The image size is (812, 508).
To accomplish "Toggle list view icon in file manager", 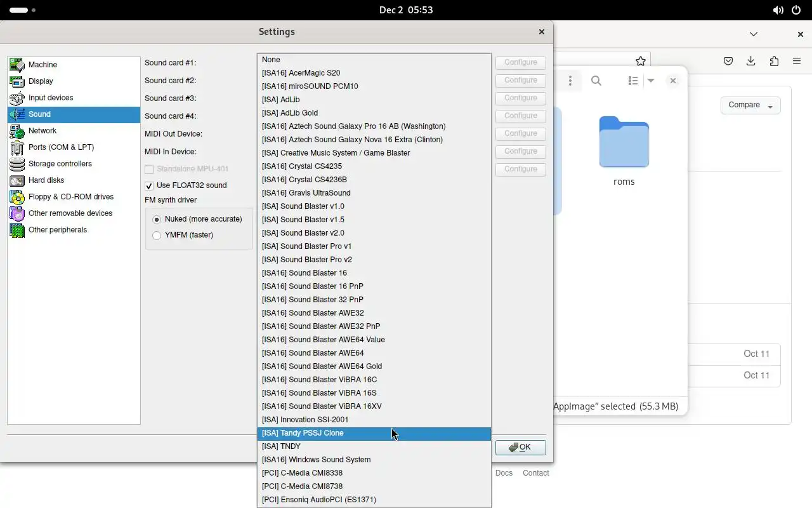I will click(x=632, y=81).
